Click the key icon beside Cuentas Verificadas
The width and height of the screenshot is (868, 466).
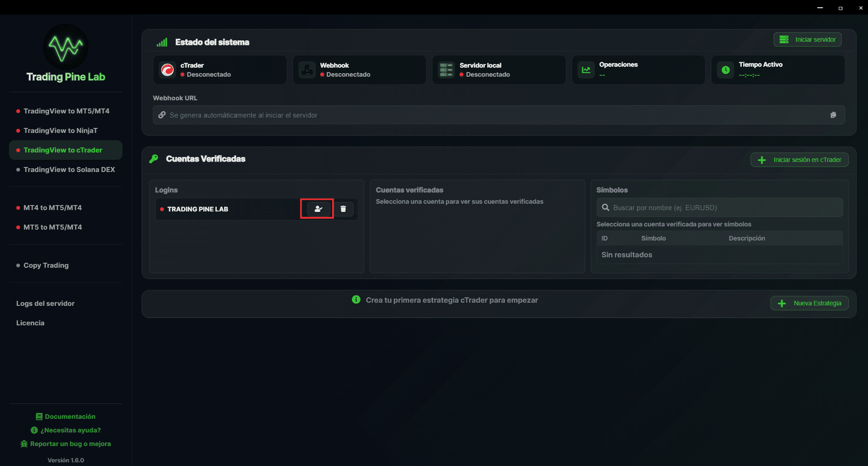click(153, 159)
